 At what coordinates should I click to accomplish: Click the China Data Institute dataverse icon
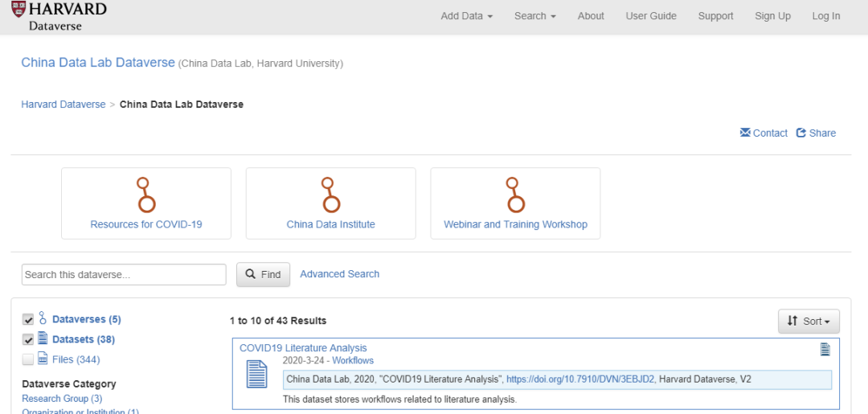(x=330, y=195)
